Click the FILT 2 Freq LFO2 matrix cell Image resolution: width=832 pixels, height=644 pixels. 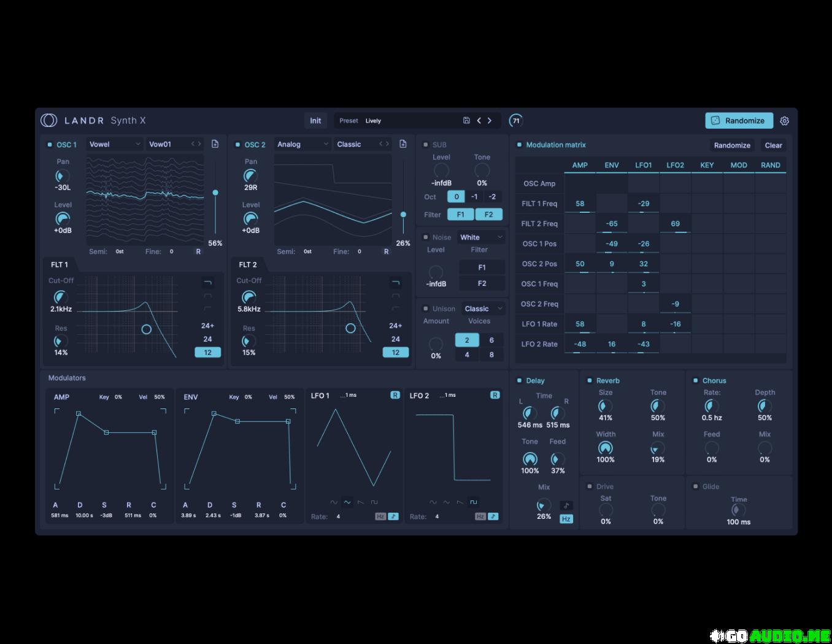pyautogui.click(x=675, y=224)
